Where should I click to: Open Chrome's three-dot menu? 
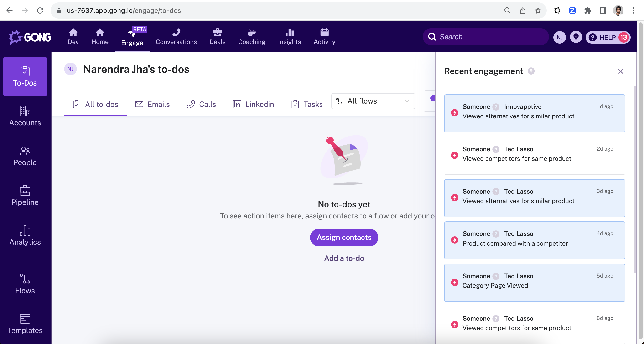633,10
